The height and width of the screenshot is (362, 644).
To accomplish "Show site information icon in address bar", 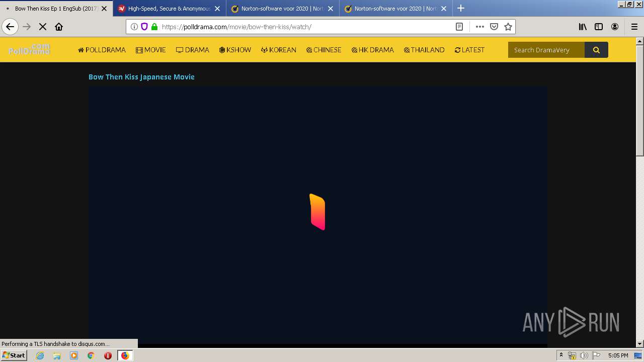I will tap(134, 27).
